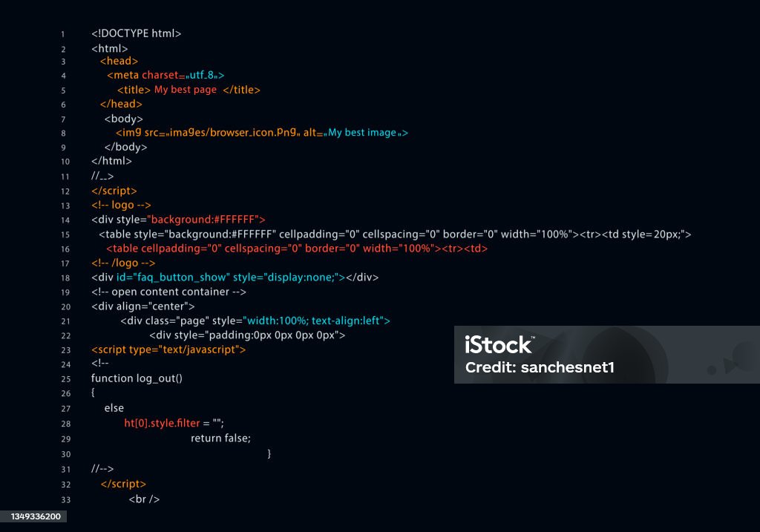Click the //--> comment on line 31
Image resolution: width=760 pixels, height=532 pixels.
tap(102, 468)
